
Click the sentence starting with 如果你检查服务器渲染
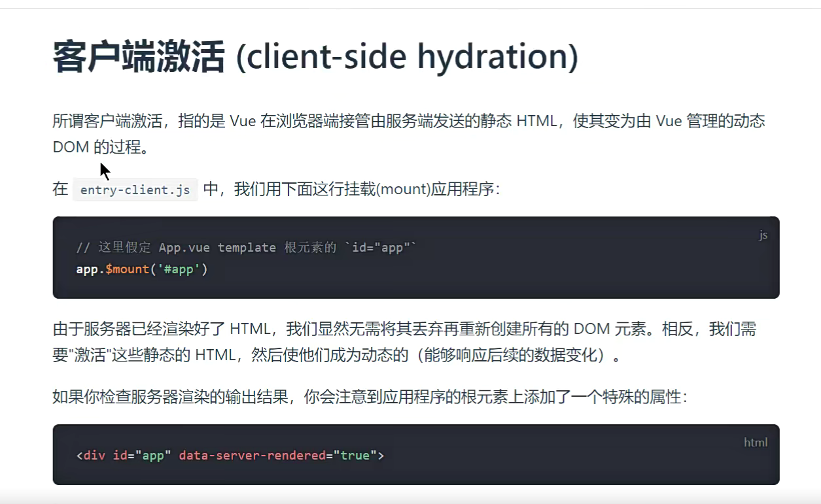click(x=370, y=397)
